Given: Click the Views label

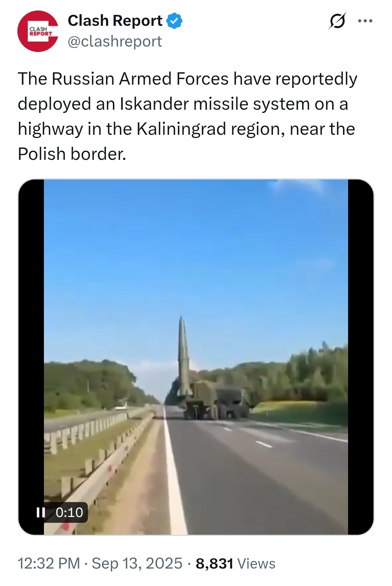Looking at the screenshot, I should point(256,563).
